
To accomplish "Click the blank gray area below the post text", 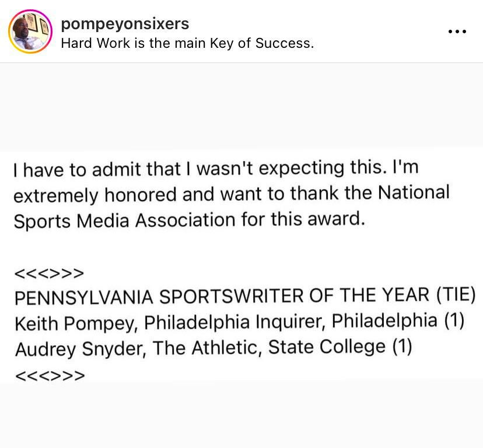I will [x=242, y=414].
